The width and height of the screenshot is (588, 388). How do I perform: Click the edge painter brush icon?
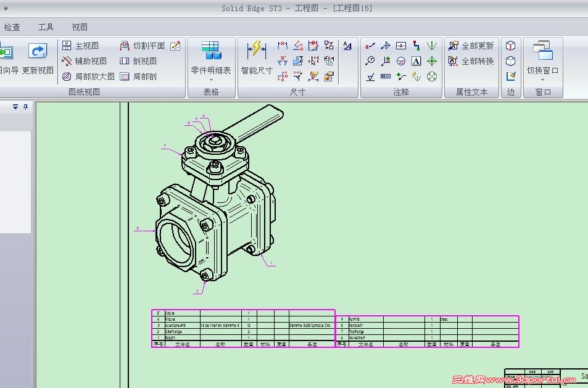(x=510, y=76)
